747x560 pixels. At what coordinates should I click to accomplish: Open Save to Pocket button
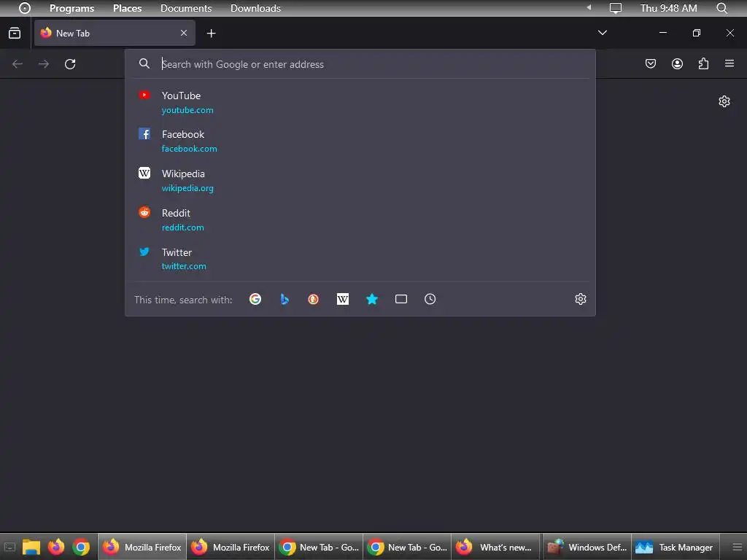pos(650,63)
